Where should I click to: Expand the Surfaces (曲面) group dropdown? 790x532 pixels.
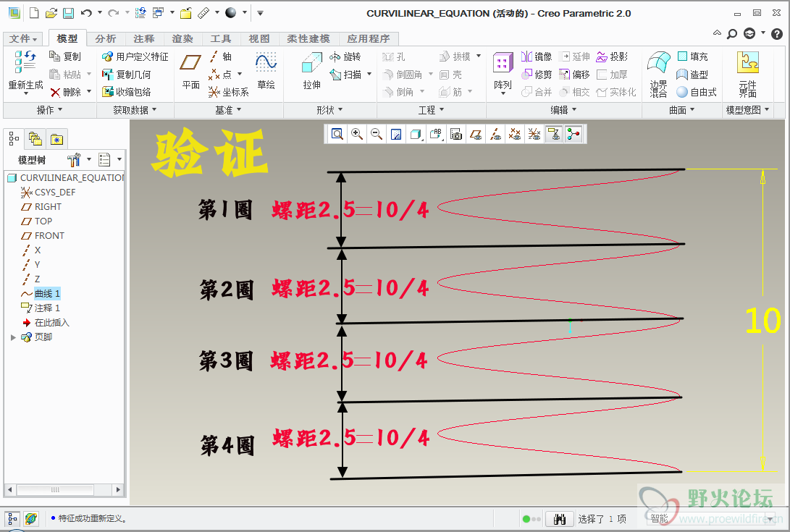pos(681,110)
